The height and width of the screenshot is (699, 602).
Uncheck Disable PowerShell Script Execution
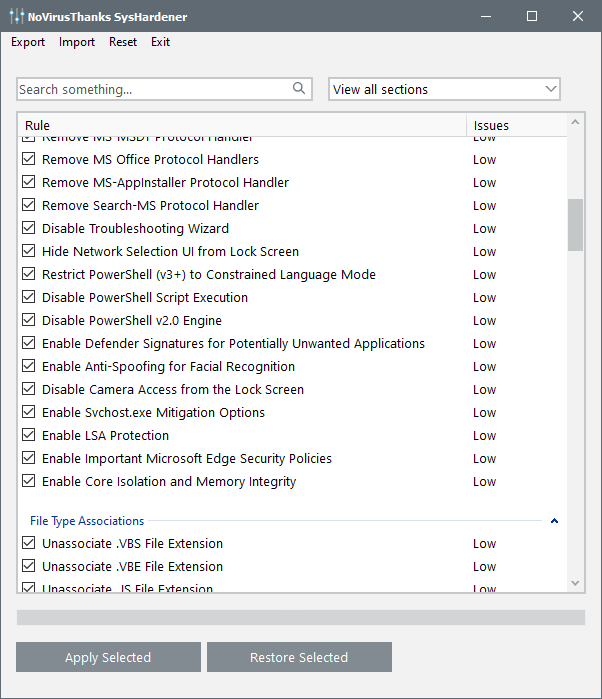pos(28,298)
